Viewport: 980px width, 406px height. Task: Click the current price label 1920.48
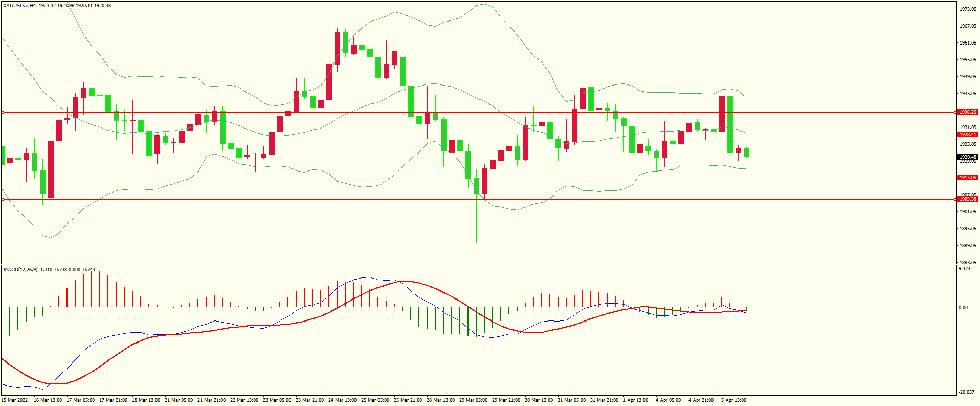click(967, 157)
